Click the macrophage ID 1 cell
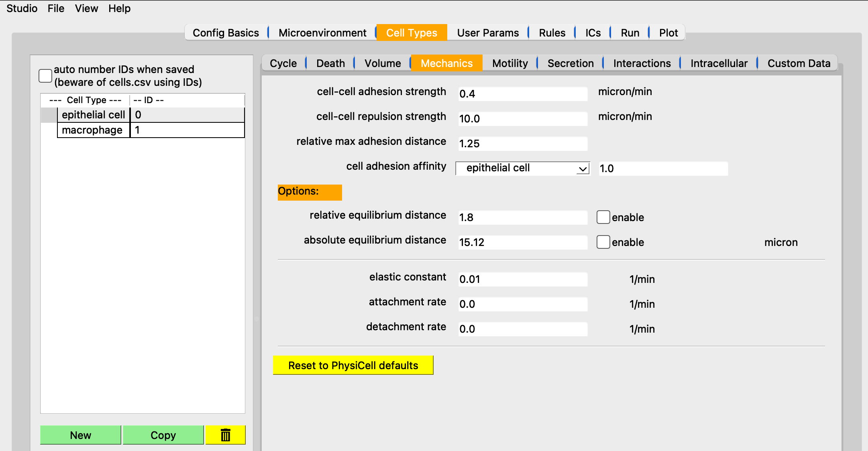Image resolution: width=868 pixels, height=451 pixels. coord(187,130)
